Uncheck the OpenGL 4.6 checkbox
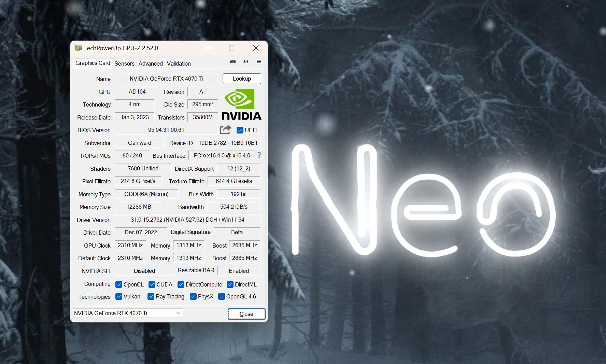 pyautogui.click(x=222, y=297)
